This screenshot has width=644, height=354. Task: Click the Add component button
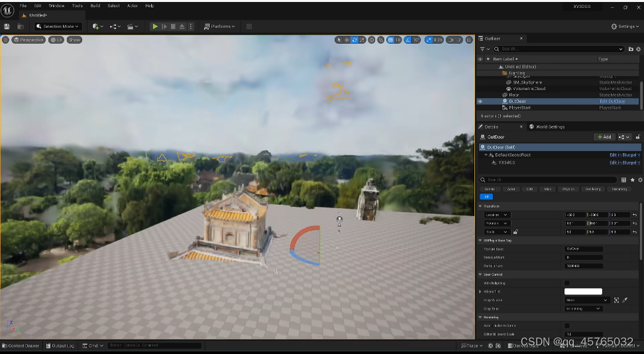tap(604, 137)
